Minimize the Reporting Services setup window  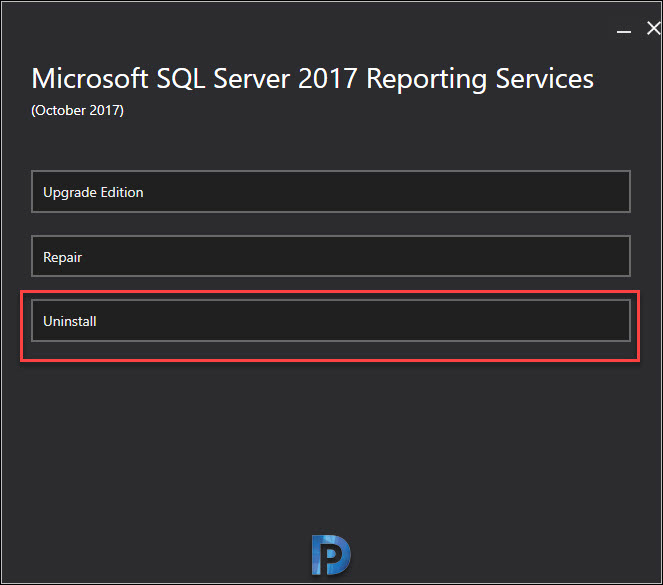pos(624,31)
